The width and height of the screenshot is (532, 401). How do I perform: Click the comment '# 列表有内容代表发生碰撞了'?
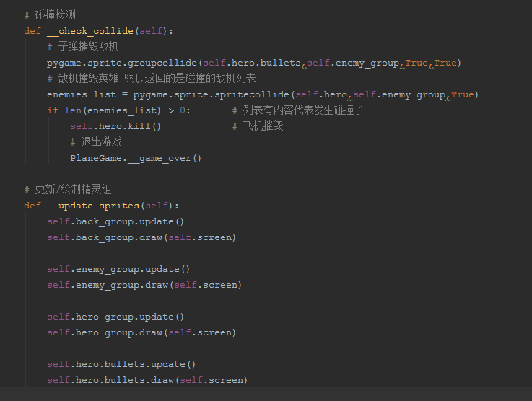[x=298, y=110]
